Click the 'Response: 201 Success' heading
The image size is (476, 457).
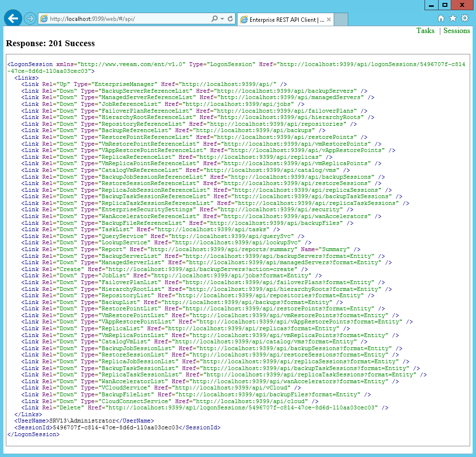point(51,43)
